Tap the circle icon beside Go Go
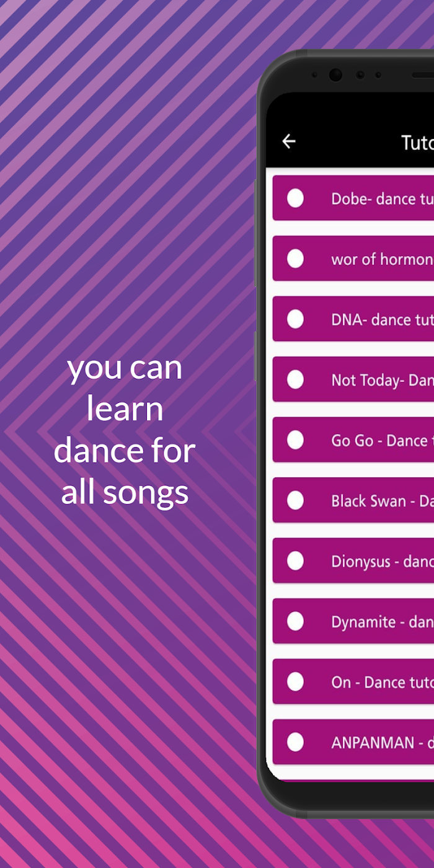Image resolution: width=434 pixels, height=868 pixels. 296,440
